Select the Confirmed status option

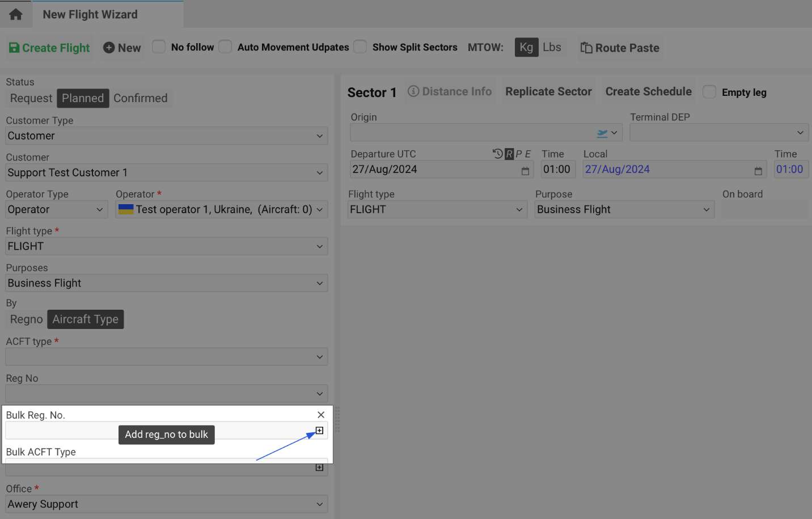click(141, 98)
